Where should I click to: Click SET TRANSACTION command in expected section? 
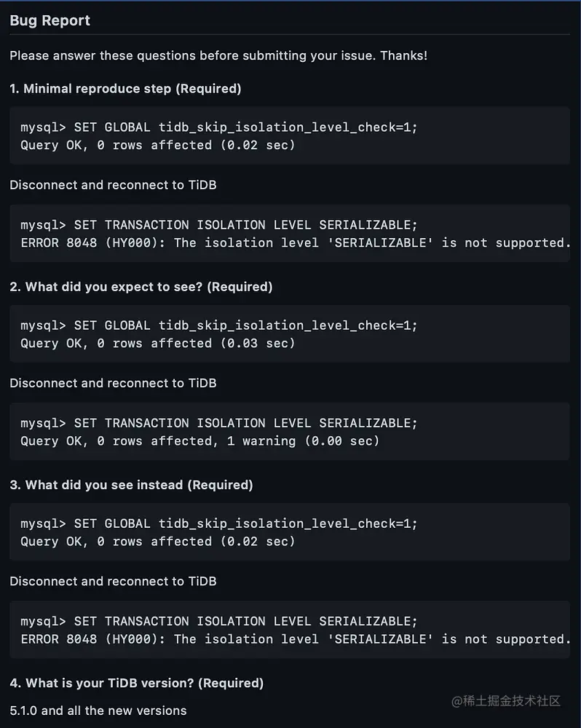click(218, 423)
